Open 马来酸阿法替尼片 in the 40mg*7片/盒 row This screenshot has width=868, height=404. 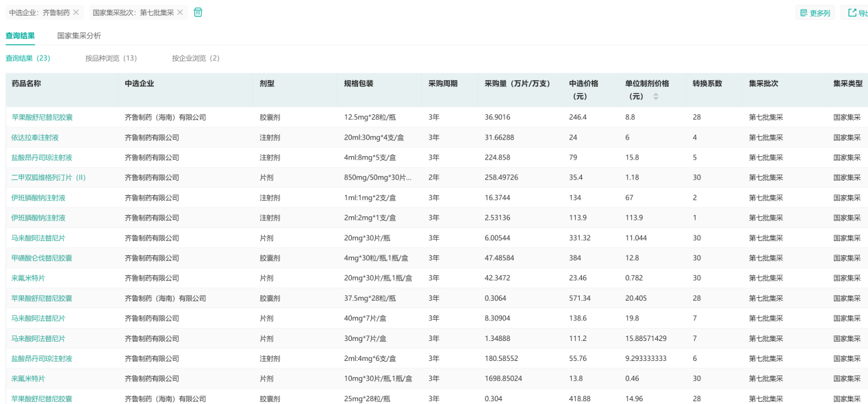(x=38, y=318)
